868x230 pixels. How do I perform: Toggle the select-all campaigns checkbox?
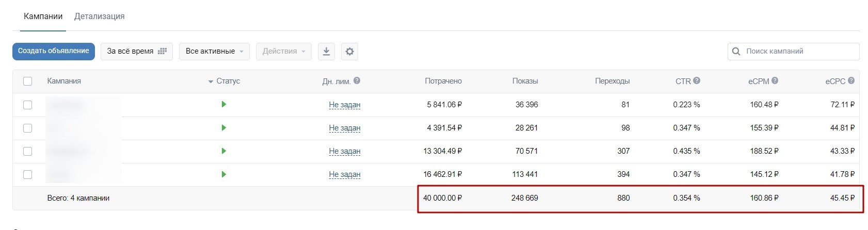pos(28,81)
